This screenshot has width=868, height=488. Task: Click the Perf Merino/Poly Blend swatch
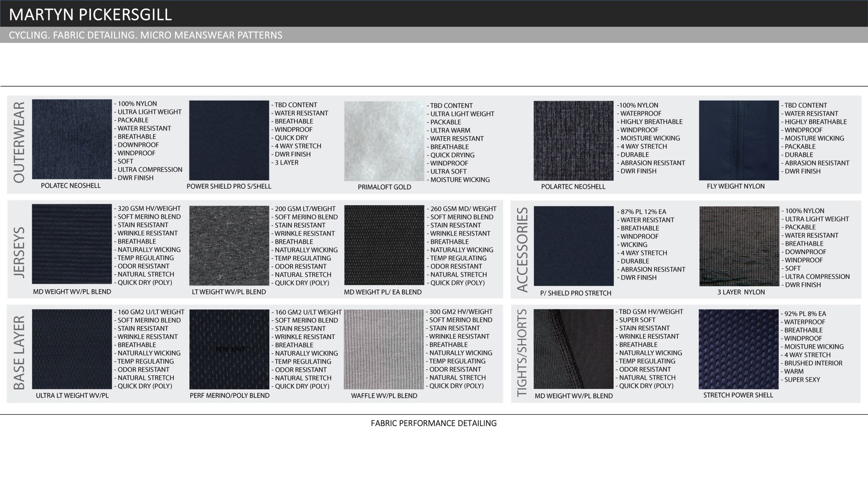click(229, 349)
